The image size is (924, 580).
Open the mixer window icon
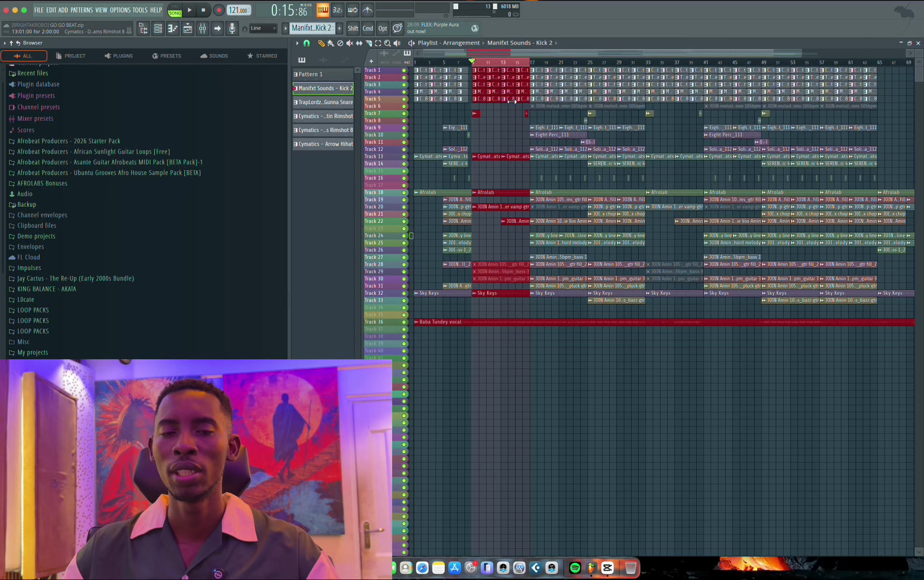point(203,28)
